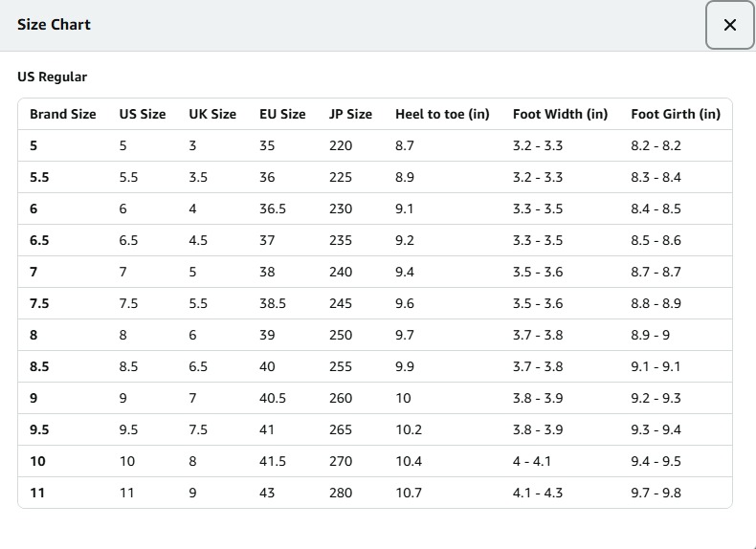Click EU size 40.5 cell
The height and width of the screenshot is (549, 756).
click(x=273, y=398)
